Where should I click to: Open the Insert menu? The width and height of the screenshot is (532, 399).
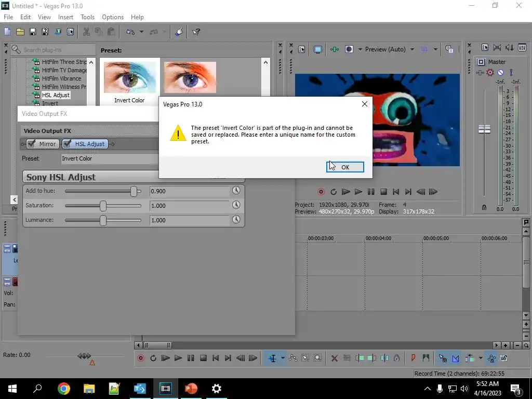click(x=65, y=17)
